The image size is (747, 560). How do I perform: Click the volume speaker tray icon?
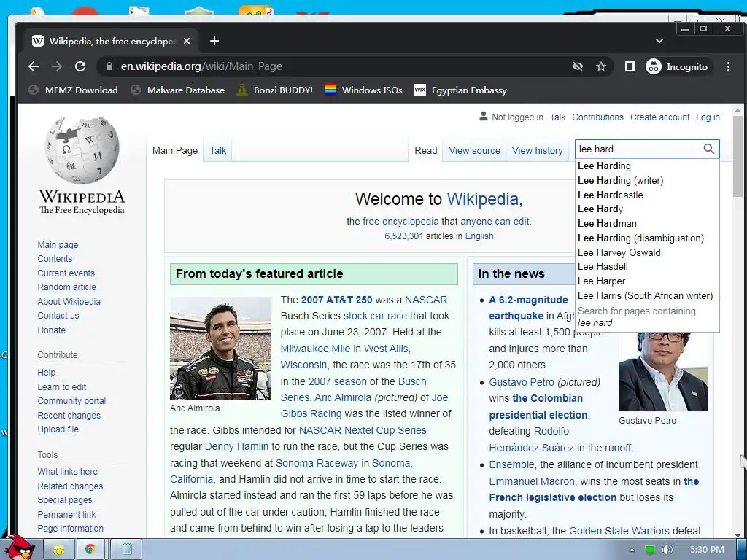(x=667, y=550)
